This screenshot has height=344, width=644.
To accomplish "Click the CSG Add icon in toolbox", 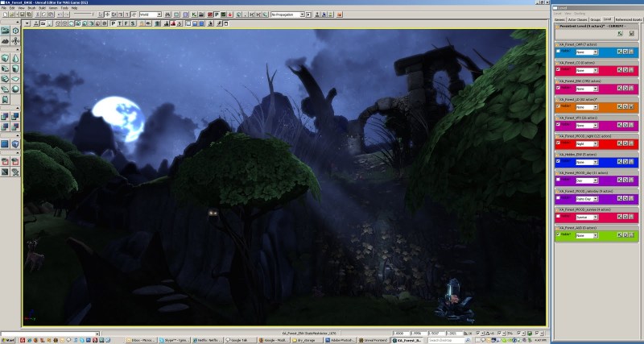I will click(5, 116).
